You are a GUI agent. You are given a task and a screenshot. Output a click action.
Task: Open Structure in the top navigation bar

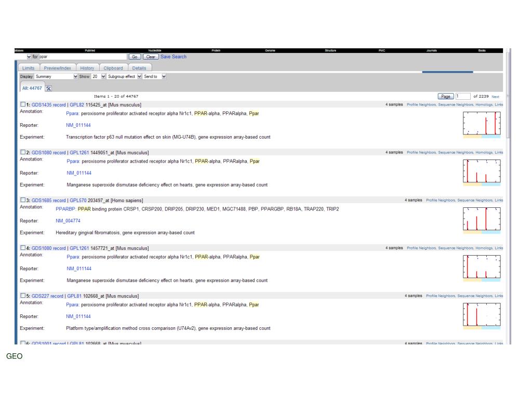[330, 50]
